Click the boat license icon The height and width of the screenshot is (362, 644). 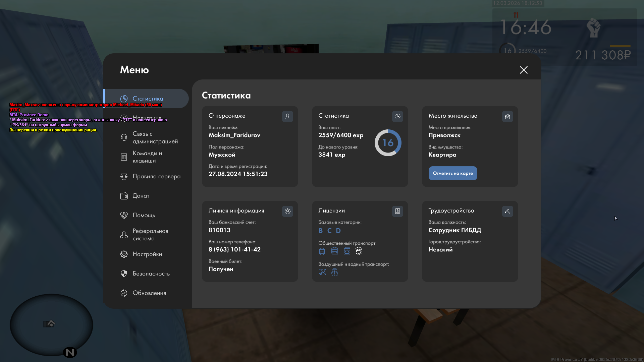point(334,272)
